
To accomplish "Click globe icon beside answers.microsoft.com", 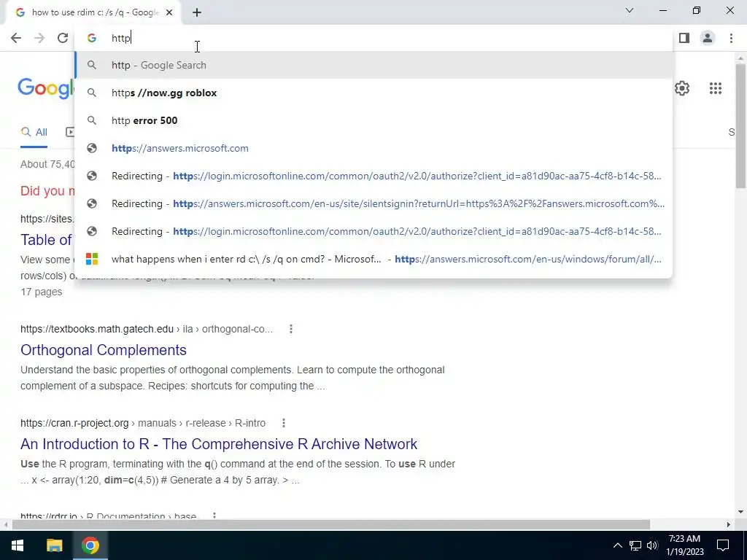I will [x=92, y=148].
